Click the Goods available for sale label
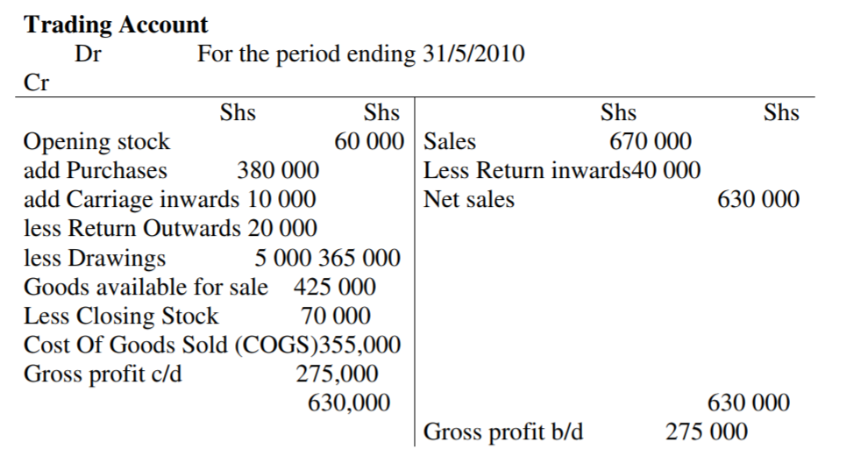This screenshot has height=449, width=868. (146, 287)
